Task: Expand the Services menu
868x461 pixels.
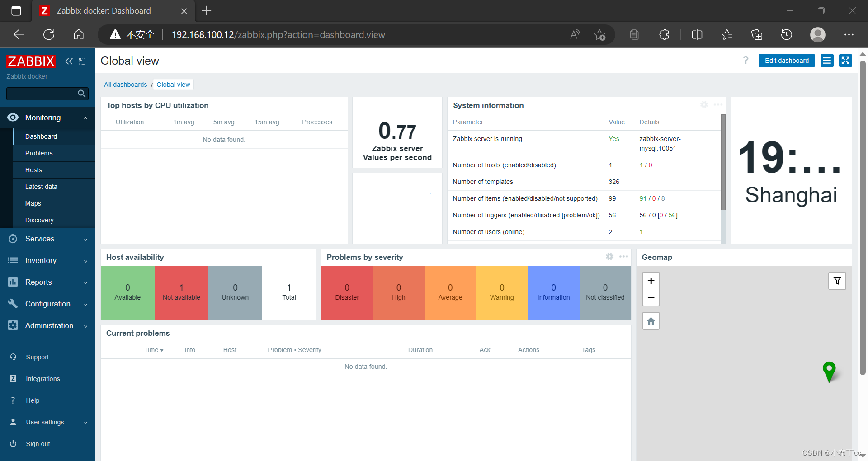Action: tap(85, 240)
